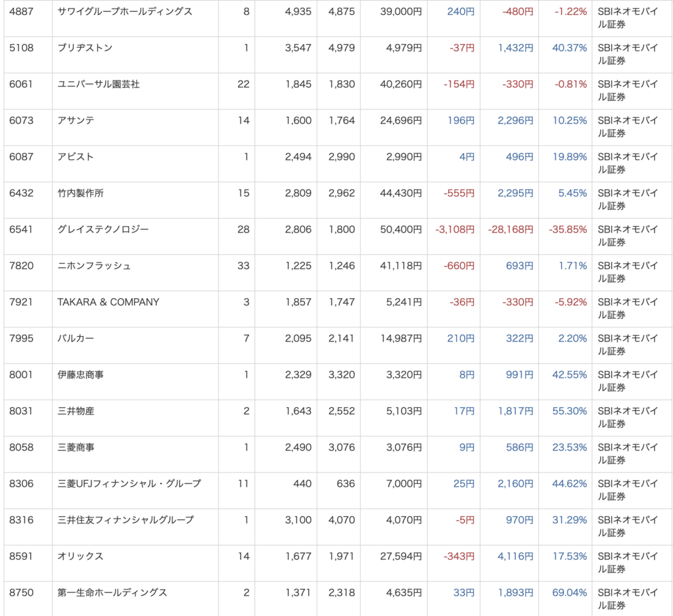Click stock code 8306
This screenshot has height=616, width=673.
pos(21,483)
